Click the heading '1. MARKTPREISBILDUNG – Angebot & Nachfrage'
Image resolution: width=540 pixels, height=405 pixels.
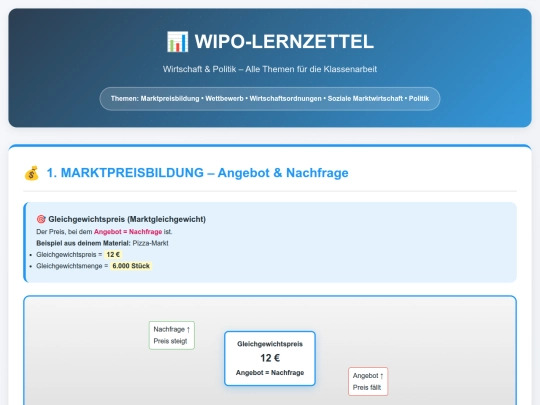[197, 173]
